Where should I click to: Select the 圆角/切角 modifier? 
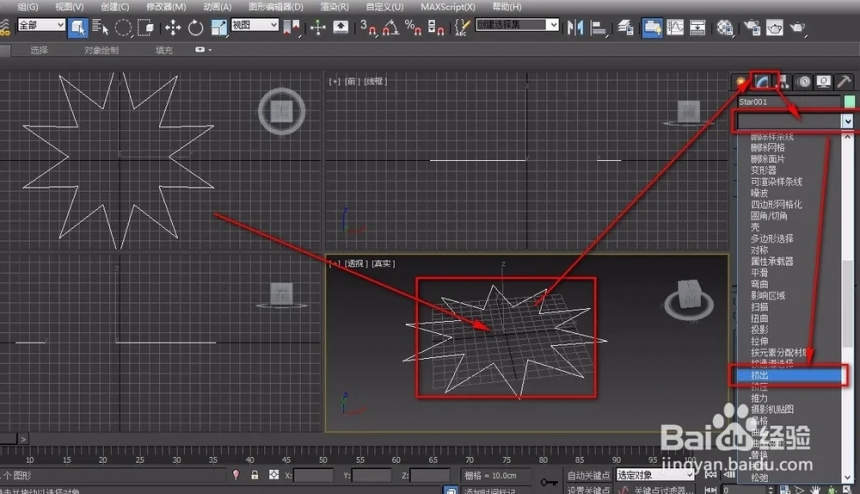pos(769,215)
